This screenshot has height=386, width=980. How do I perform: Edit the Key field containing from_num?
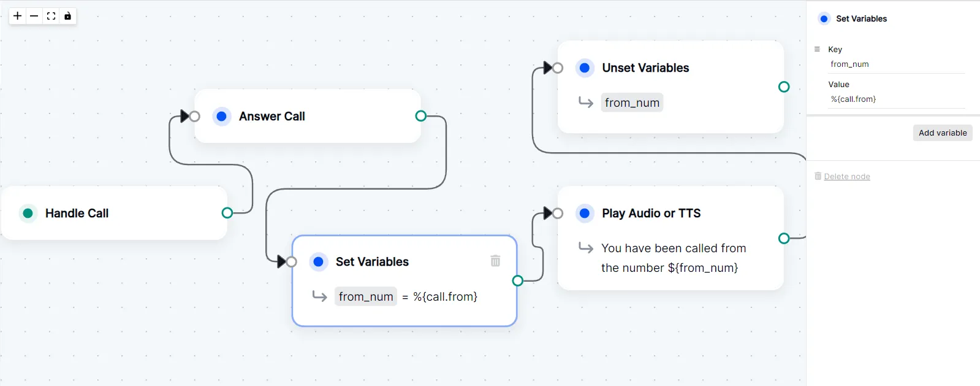pyautogui.click(x=896, y=64)
